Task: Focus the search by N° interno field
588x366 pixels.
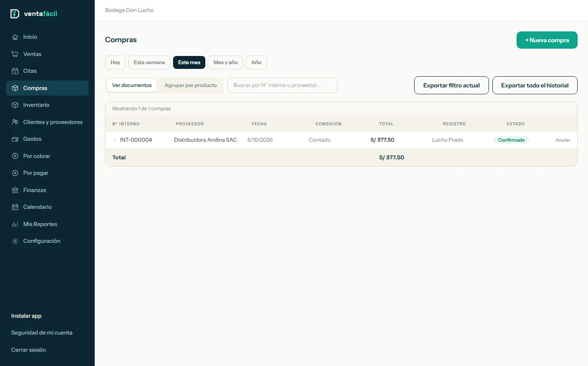Action: coord(282,85)
